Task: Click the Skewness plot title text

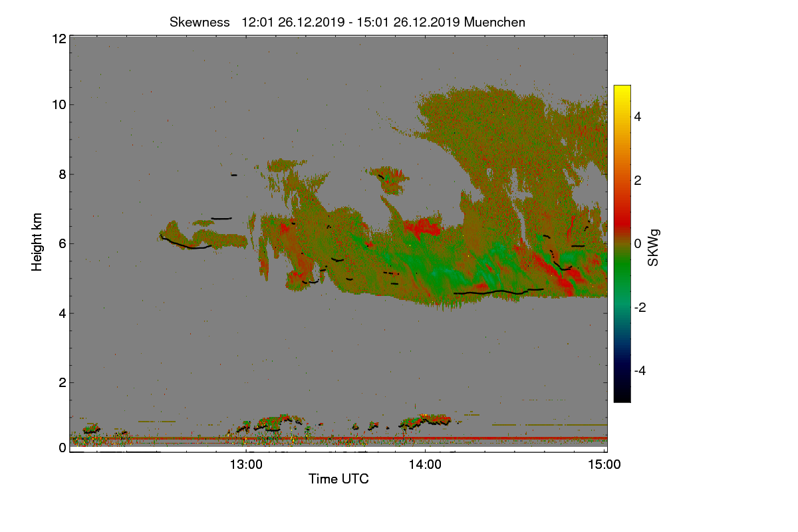Action: coord(347,22)
